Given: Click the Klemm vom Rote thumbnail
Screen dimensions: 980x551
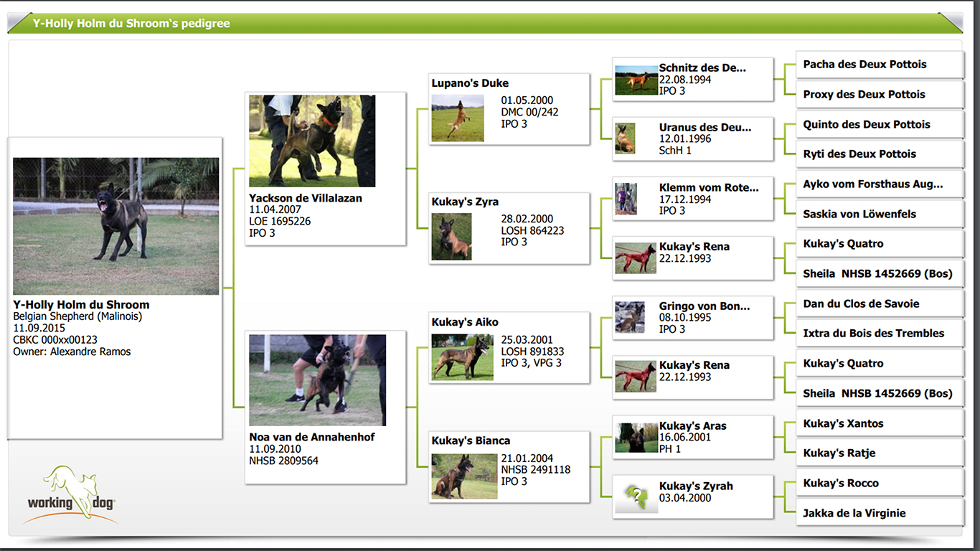Looking at the screenshot, I should (626, 199).
